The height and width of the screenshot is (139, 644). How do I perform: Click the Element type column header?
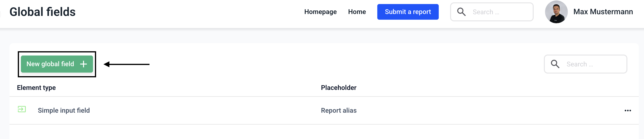[36, 88]
